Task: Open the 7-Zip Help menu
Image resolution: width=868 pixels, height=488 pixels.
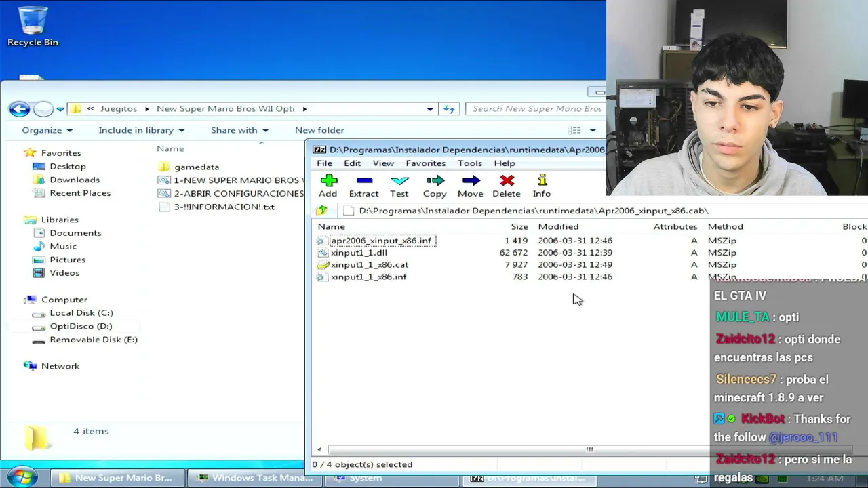Action: (504, 163)
